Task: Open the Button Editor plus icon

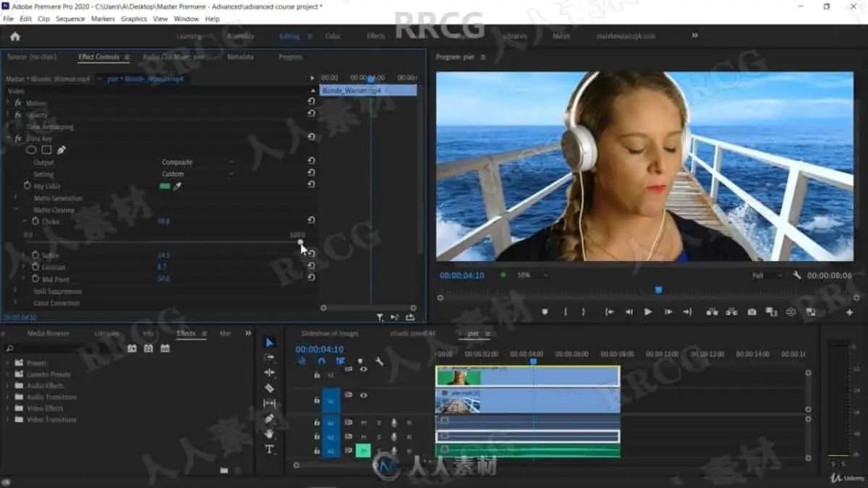Action: tap(849, 312)
